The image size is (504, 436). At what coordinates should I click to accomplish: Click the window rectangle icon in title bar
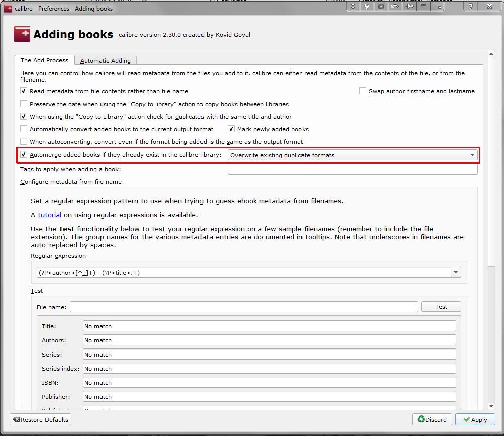point(381,6)
